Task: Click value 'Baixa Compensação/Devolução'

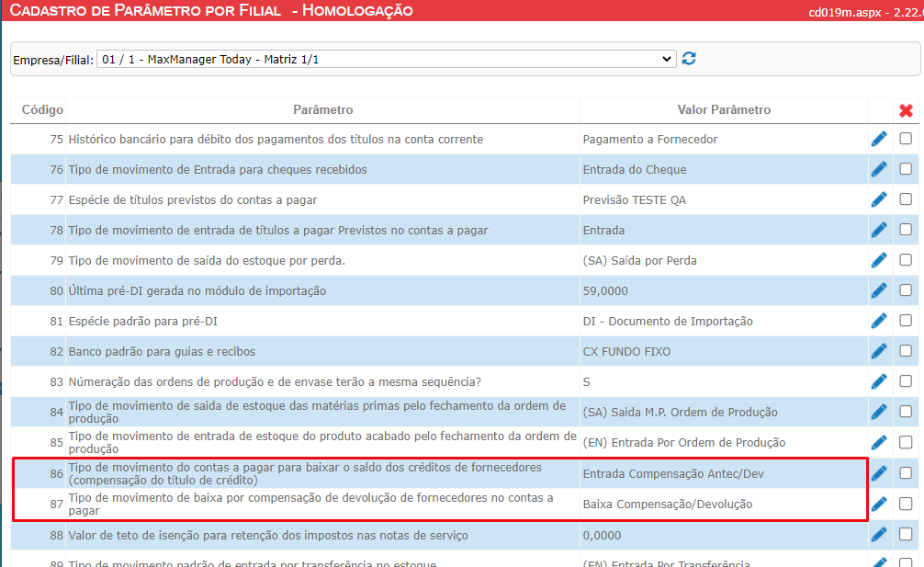Action: [668, 504]
